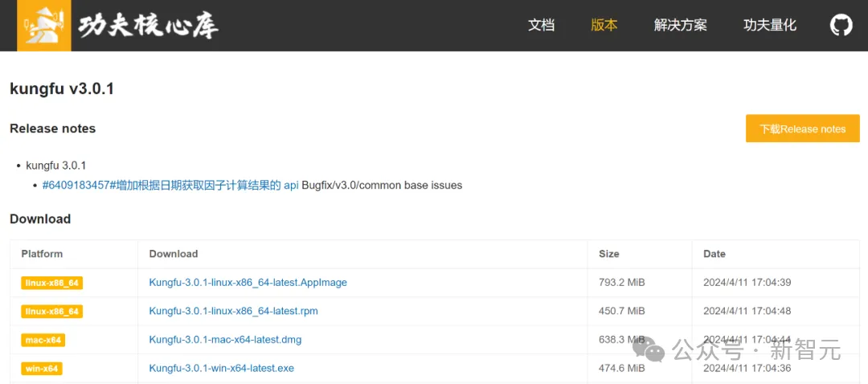Click the Date column header

714,254
